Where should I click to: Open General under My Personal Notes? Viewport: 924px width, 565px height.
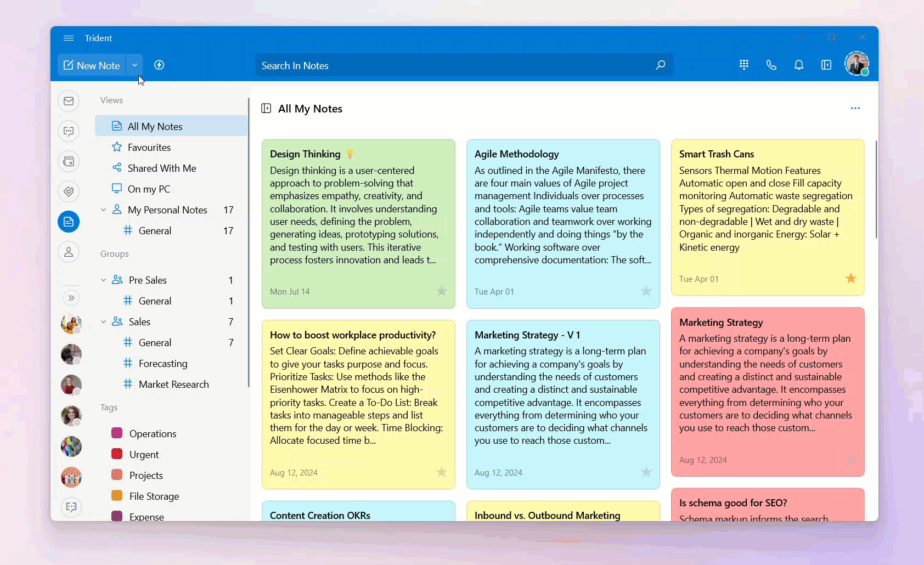pos(171,230)
